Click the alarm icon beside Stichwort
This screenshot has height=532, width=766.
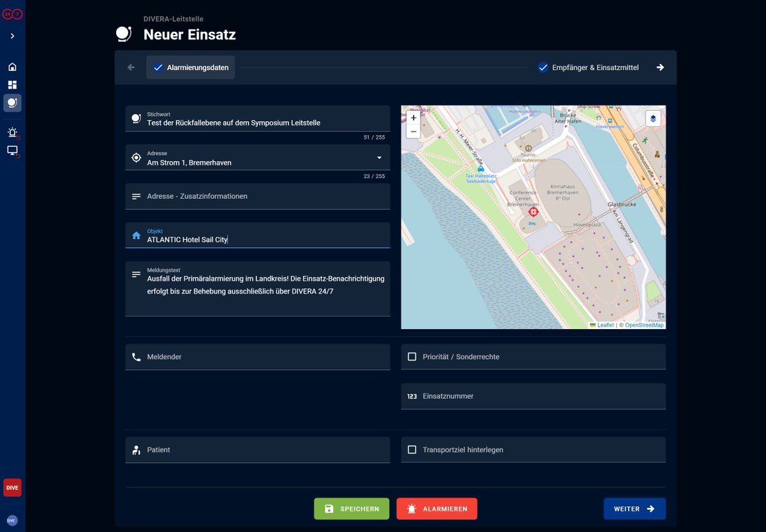click(x=136, y=119)
